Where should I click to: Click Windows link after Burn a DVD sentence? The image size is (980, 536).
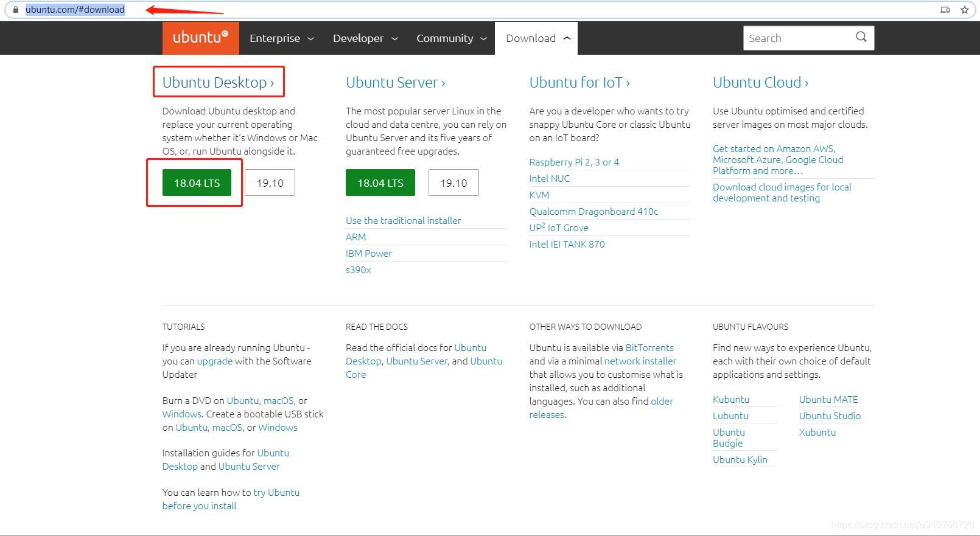pyautogui.click(x=181, y=414)
